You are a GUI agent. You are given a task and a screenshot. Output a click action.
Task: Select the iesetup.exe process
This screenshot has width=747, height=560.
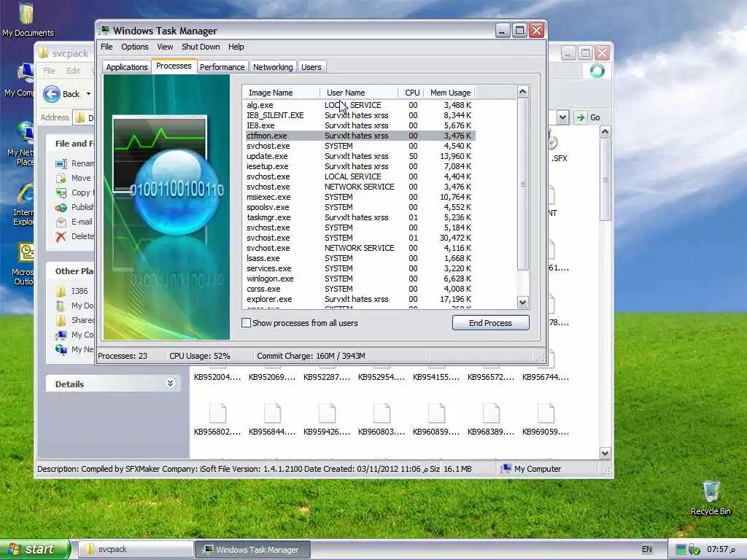click(x=359, y=166)
